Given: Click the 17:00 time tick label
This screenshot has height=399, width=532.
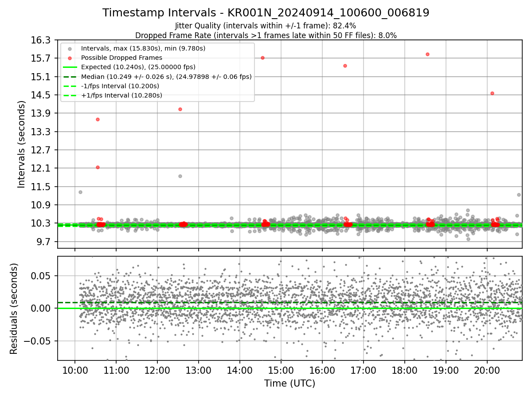Looking at the screenshot, I should tap(364, 370).
